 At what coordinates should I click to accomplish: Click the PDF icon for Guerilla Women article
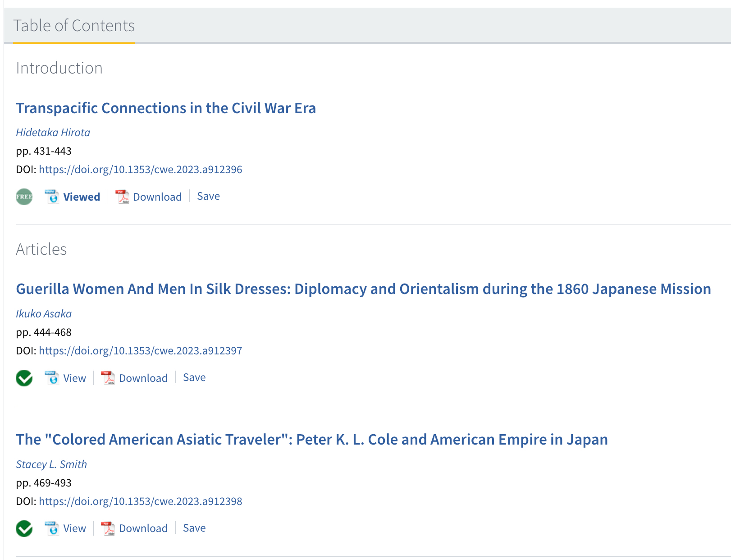pos(108,378)
